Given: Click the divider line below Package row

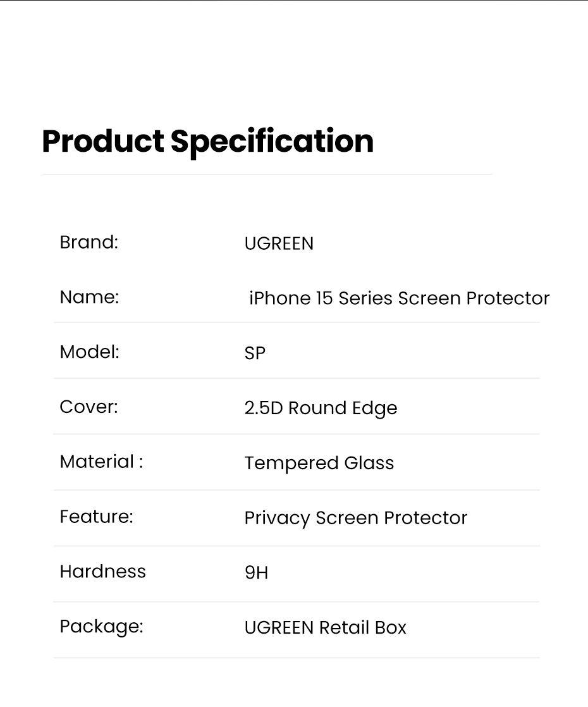Looking at the screenshot, I should pyautogui.click(x=297, y=658).
